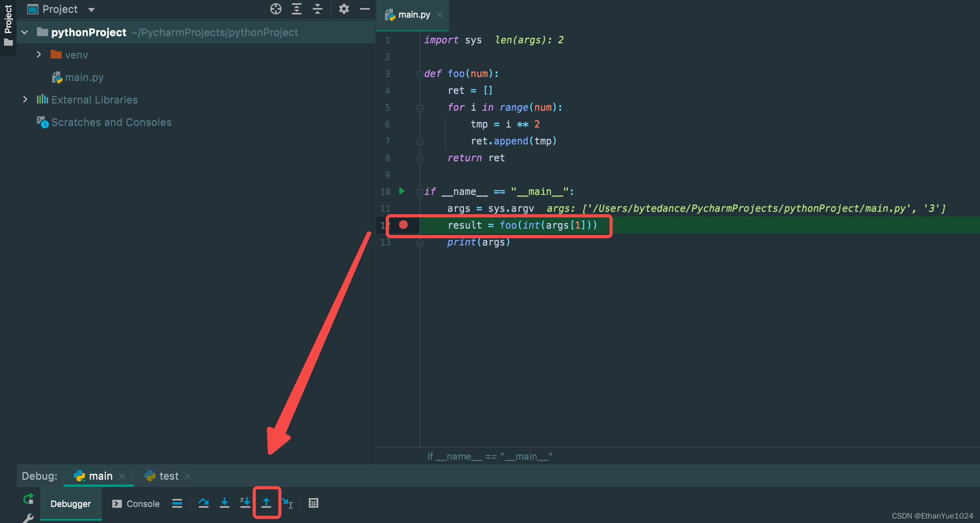Screen dimensions: 980x523
Task: Click the 'ret = []' code line
Action: point(470,91)
